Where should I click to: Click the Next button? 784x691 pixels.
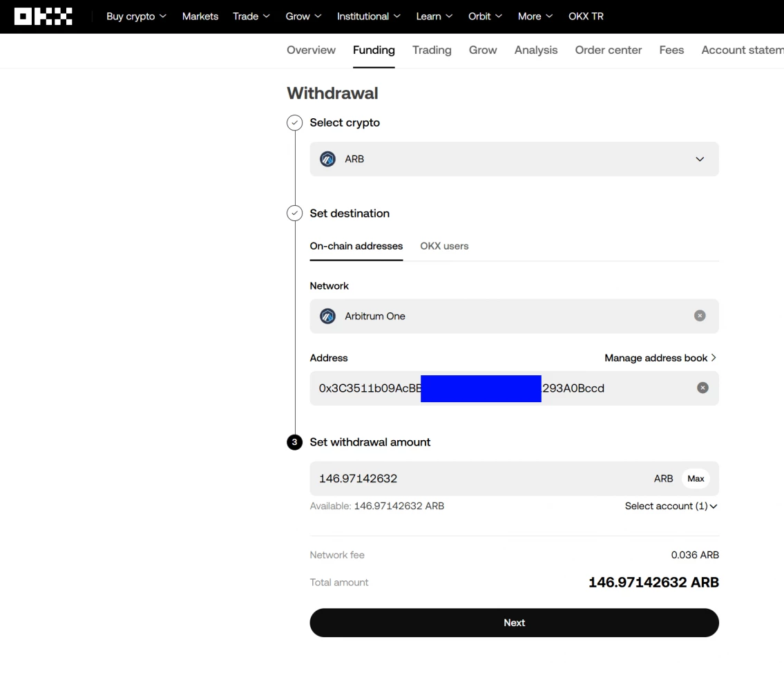(514, 623)
